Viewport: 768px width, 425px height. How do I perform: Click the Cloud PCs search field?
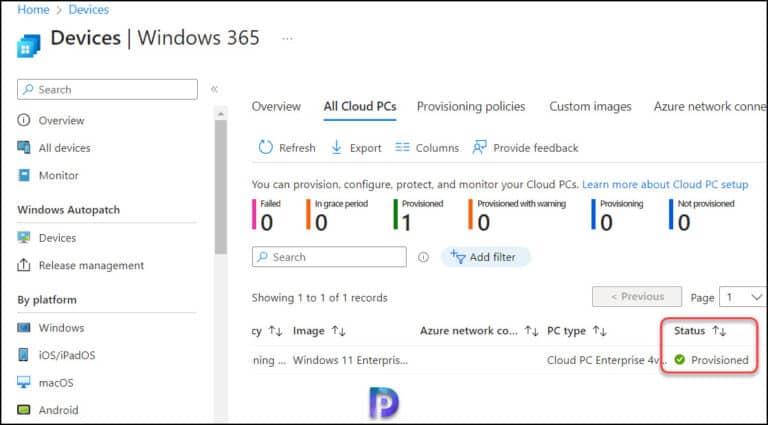pyautogui.click(x=329, y=257)
